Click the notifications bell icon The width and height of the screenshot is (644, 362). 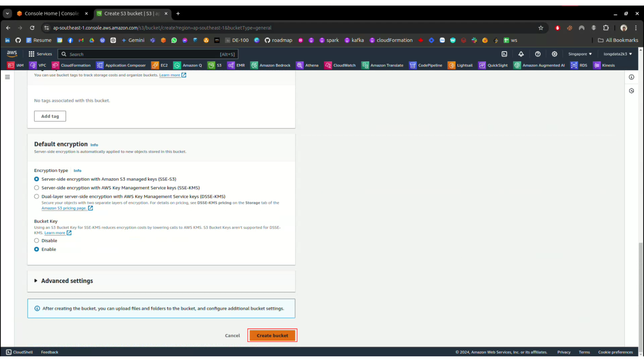521,54
